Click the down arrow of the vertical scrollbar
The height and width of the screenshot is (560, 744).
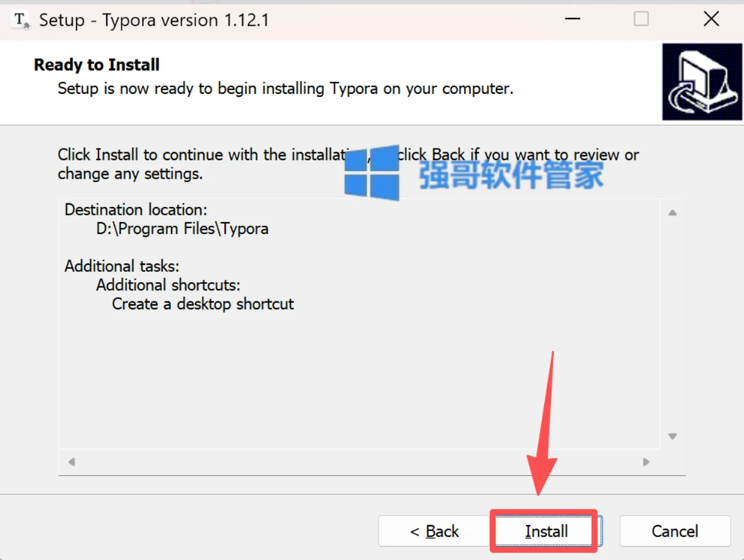tap(672, 436)
